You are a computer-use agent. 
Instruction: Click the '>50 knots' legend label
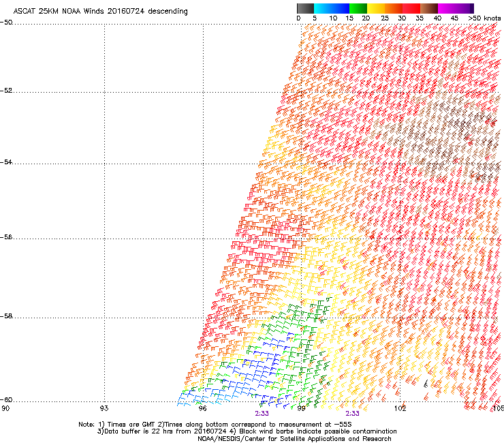[x=484, y=18]
